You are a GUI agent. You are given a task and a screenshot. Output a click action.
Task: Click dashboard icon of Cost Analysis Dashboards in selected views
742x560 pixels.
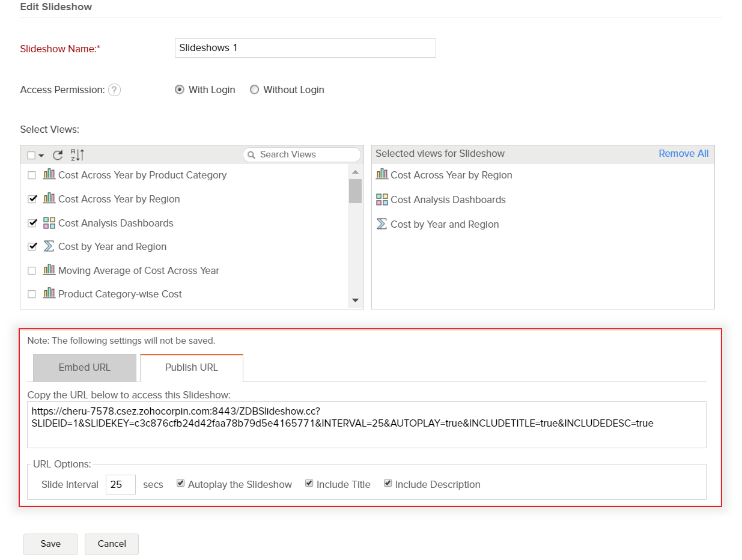(382, 199)
